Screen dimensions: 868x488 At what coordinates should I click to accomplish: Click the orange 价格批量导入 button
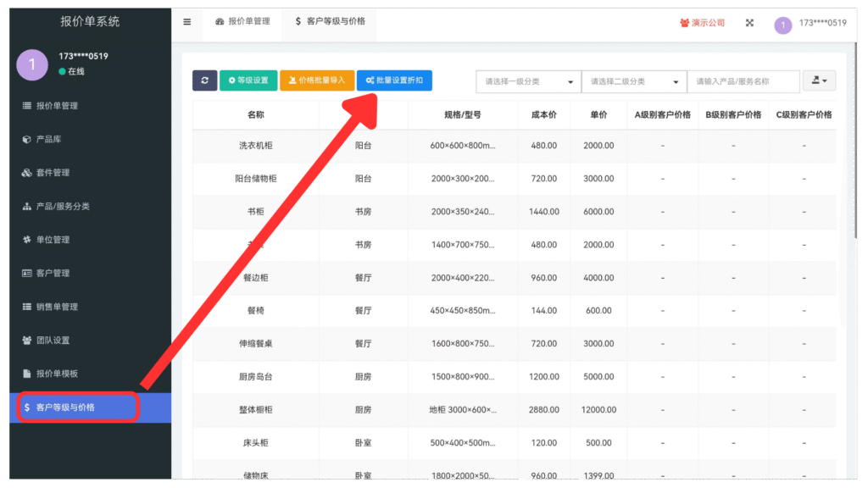point(316,80)
